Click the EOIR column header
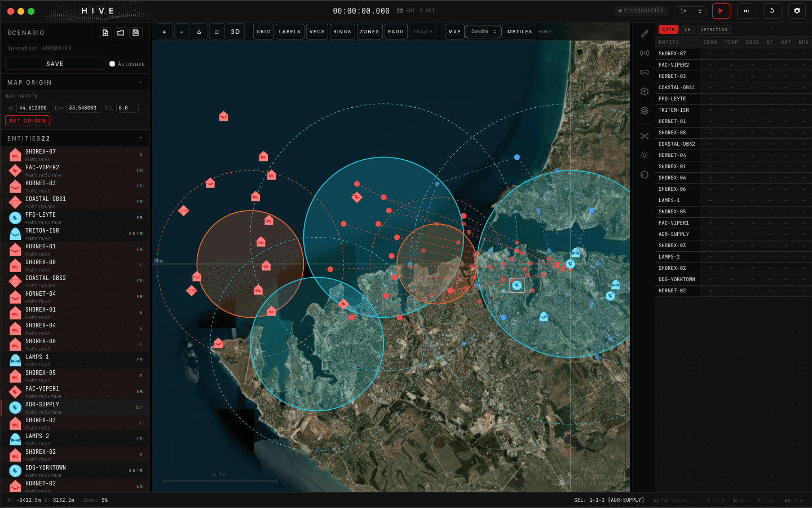 tap(752, 42)
